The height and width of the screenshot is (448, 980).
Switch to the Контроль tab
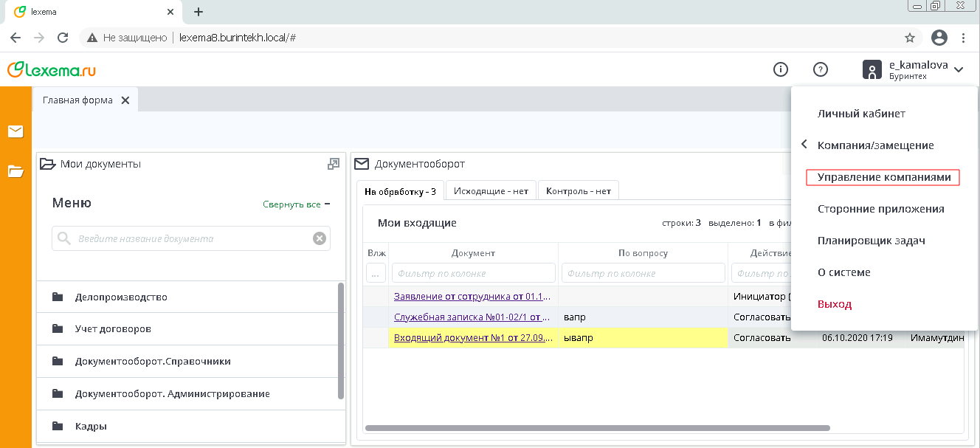(578, 191)
